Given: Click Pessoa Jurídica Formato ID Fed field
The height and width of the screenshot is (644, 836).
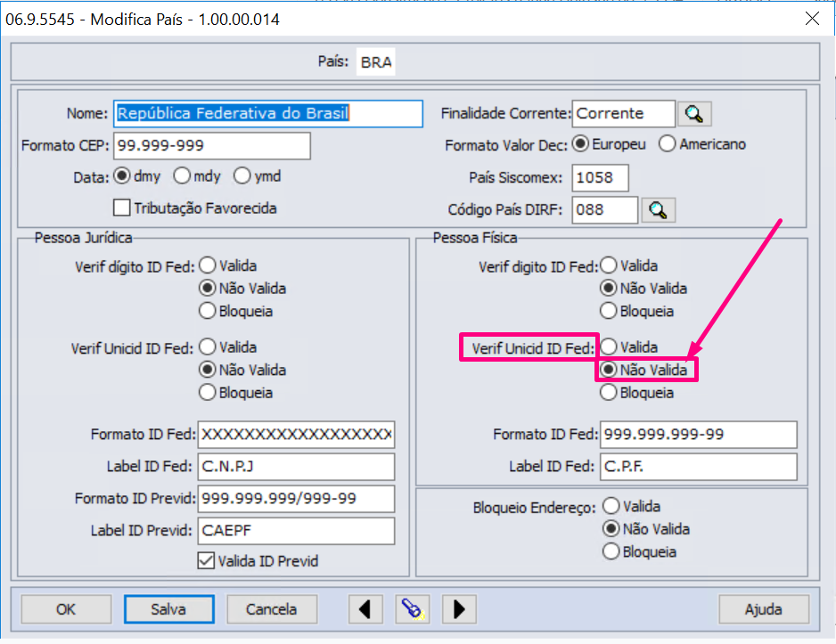Looking at the screenshot, I should click(x=296, y=435).
